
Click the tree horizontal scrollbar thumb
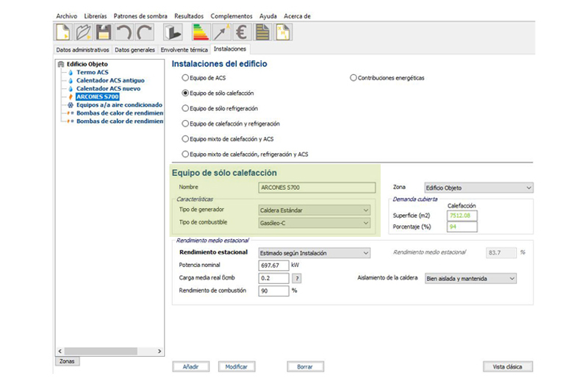[101, 352]
